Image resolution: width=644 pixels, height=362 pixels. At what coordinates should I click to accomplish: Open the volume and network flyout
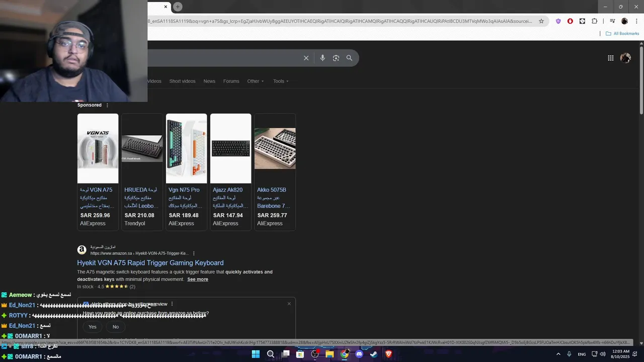599,354
